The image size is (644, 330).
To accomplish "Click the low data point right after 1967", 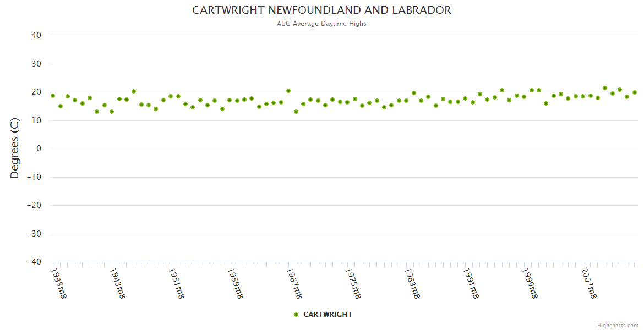I will pos(296,112).
